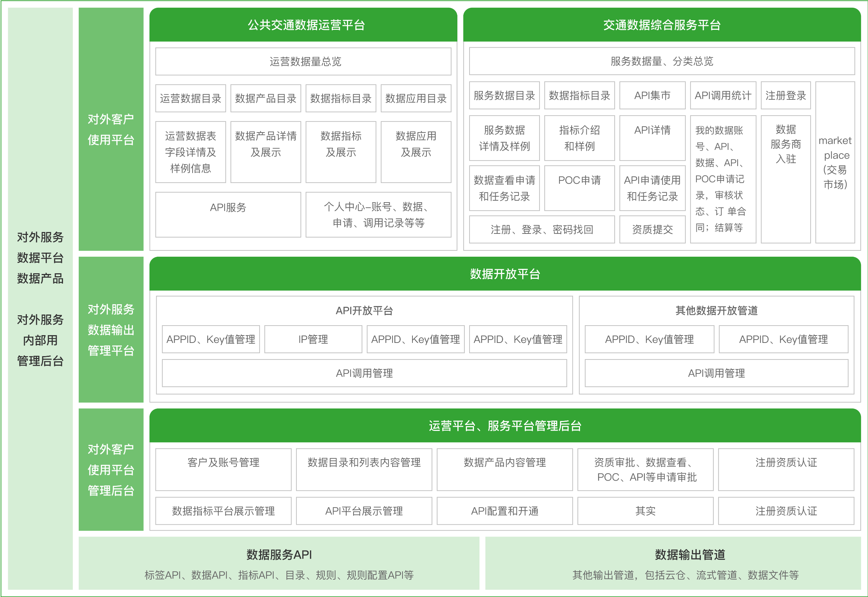Click 运营平台、服务平台管理后台 header
This screenshot has height=597, width=868.
tap(505, 426)
